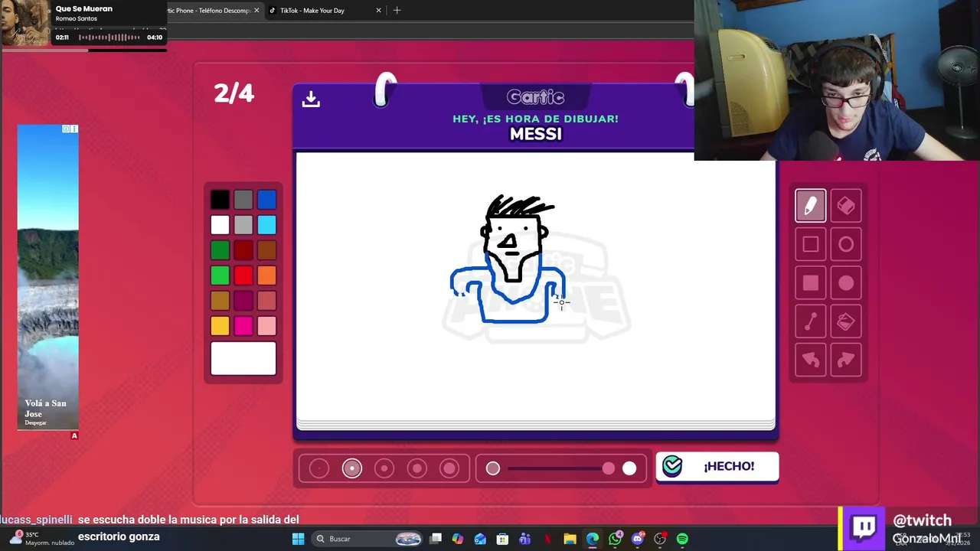
Task: Pick the orange color swatch
Action: click(x=266, y=275)
